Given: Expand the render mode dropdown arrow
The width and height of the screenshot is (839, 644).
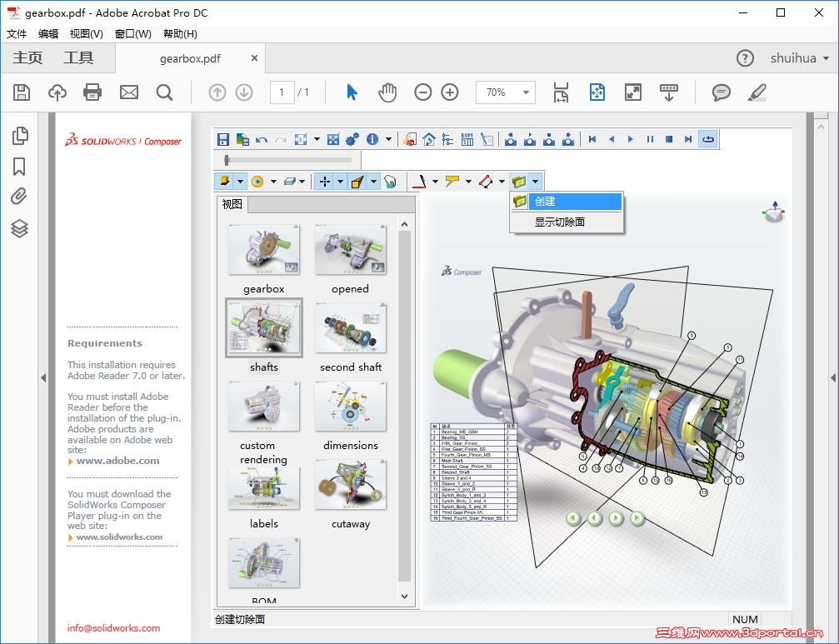Looking at the screenshot, I should (x=240, y=182).
